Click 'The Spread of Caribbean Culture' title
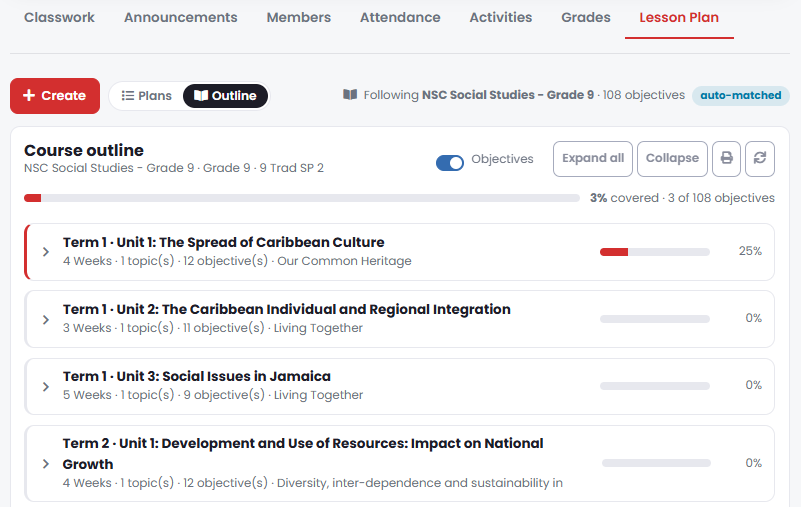This screenshot has height=507, width=801. click(x=272, y=242)
